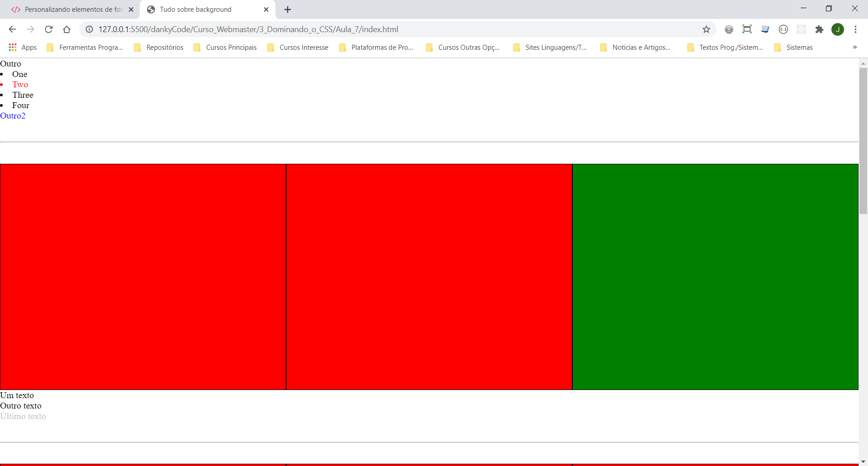The height and width of the screenshot is (466, 868).
Task: Click the vertical scrollbar thumb
Action: (863, 140)
